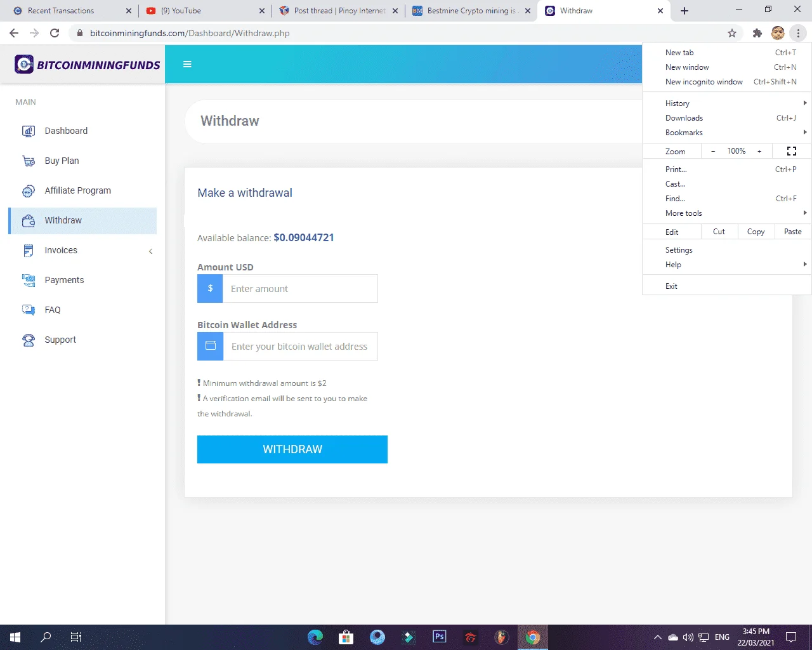This screenshot has height=650, width=812.
Task: Close the YouTube tab
Action: click(x=262, y=11)
